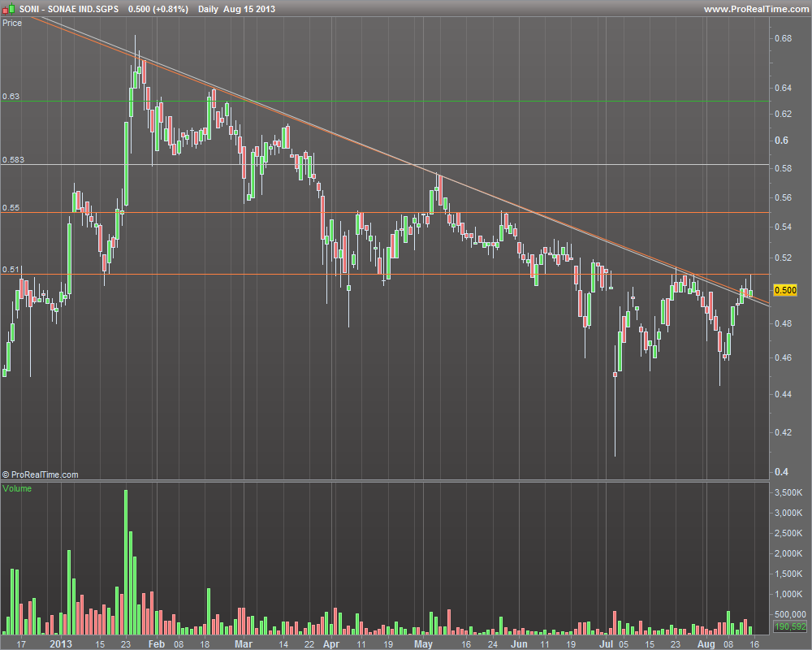Click the yellow 0.500 current price tag
812x650 pixels.
(785, 290)
